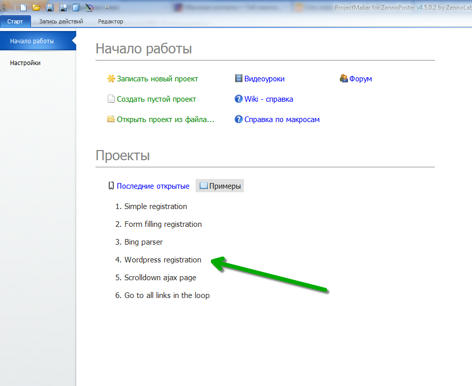This screenshot has height=386, width=472.
Task: Open the Wordpress registration example
Action: 163,260
